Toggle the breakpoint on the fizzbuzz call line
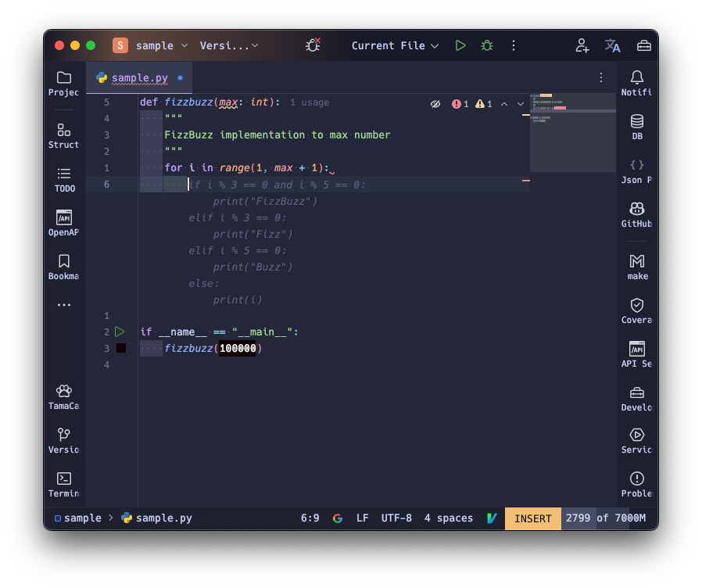This screenshot has height=588, width=702. [121, 348]
